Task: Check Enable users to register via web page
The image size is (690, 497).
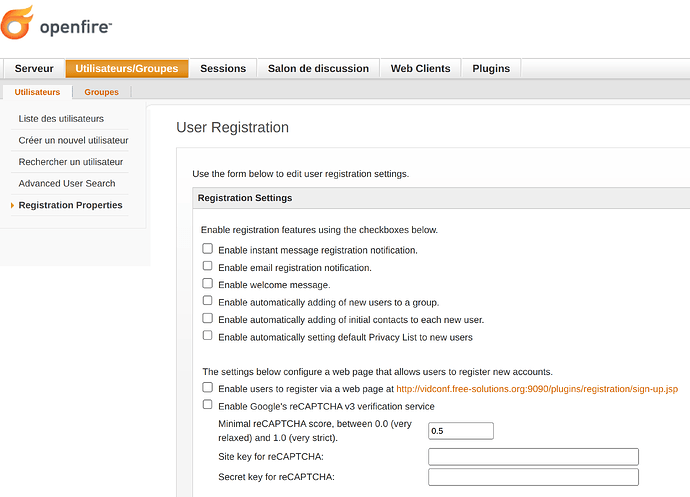Action: point(207,387)
